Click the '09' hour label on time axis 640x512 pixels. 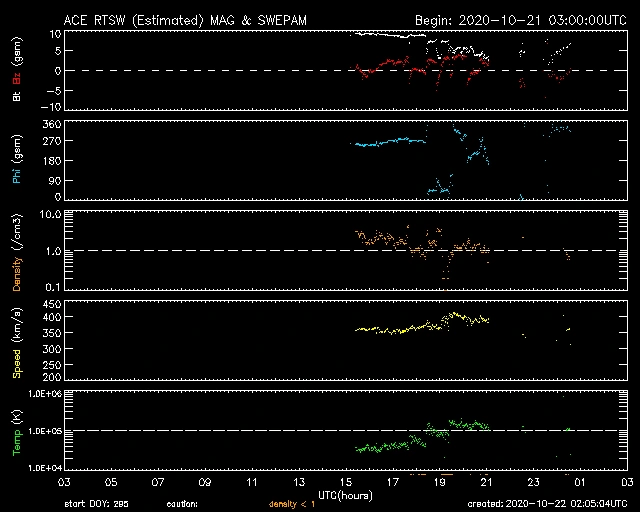pyautogui.click(x=205, y=483)
